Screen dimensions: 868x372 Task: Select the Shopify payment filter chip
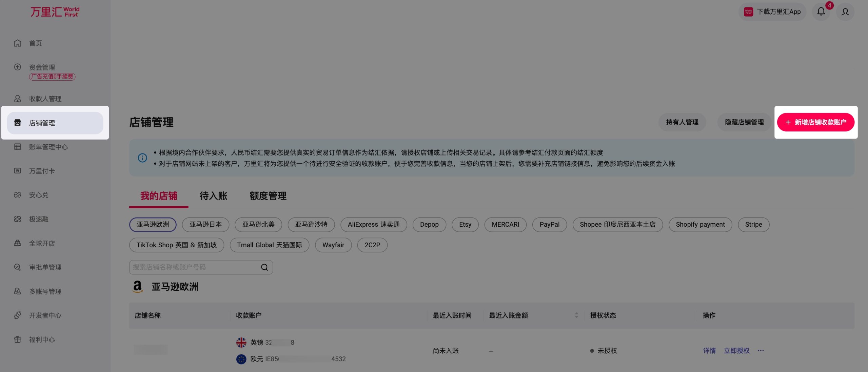point(700,225)
